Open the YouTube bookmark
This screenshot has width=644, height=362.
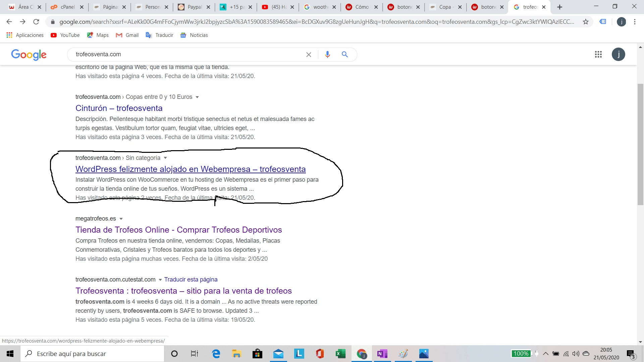(x=65, y=35)
